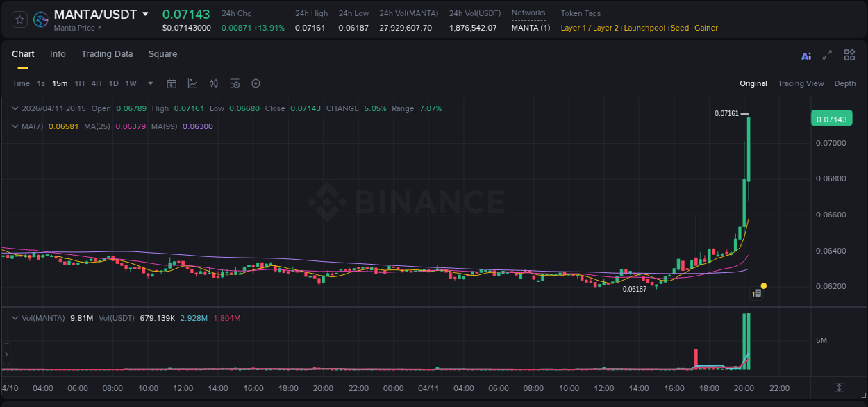868x407 pixels.
Task: Select the 1D interval
Action: (x=113, y=83)
